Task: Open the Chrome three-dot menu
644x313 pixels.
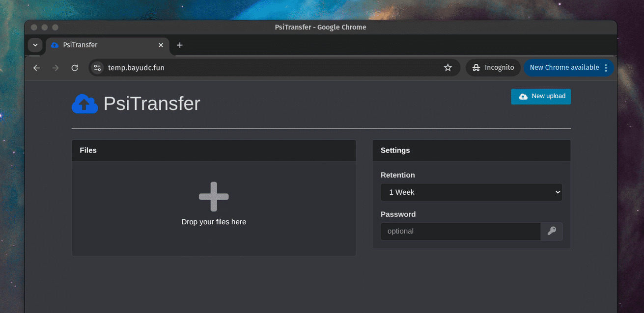Action: [x=606, y=68]
